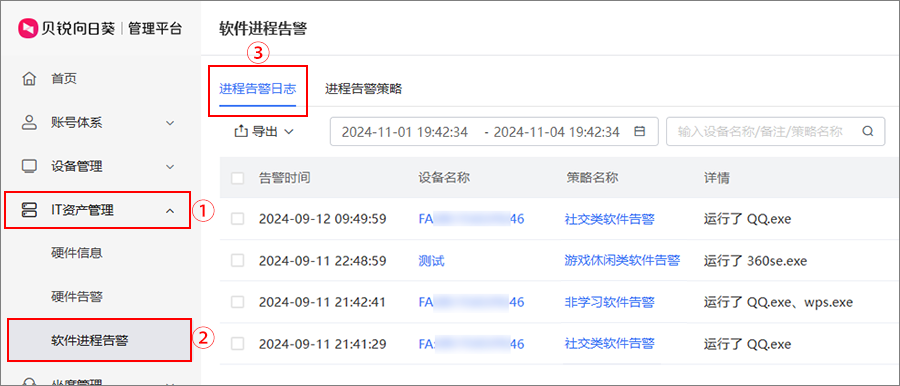
Task: Click the export icon next to 导出
Action: tap(240, 132)
